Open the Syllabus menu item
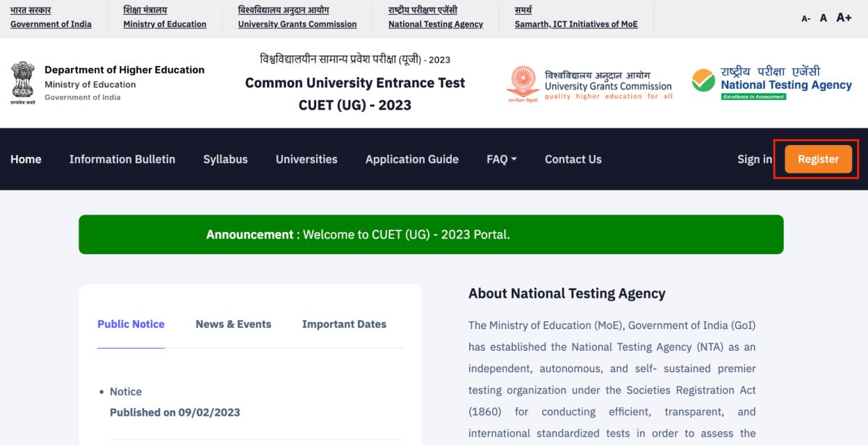Image resolution: width=868 pixels, height=445 pixels. pyautogui.click(x=225, y=159)
